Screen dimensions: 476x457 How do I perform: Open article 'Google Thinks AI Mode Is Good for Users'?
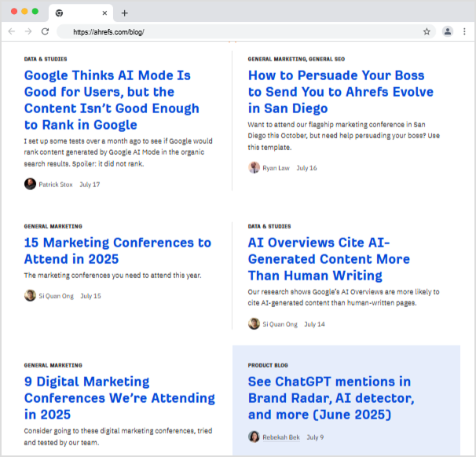[x=112, y=101]
